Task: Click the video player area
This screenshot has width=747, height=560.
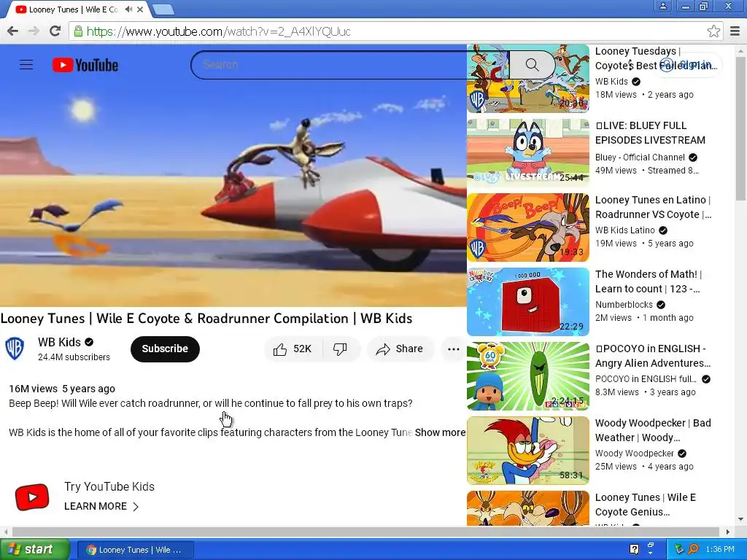Action: click(x=233, y=190)
